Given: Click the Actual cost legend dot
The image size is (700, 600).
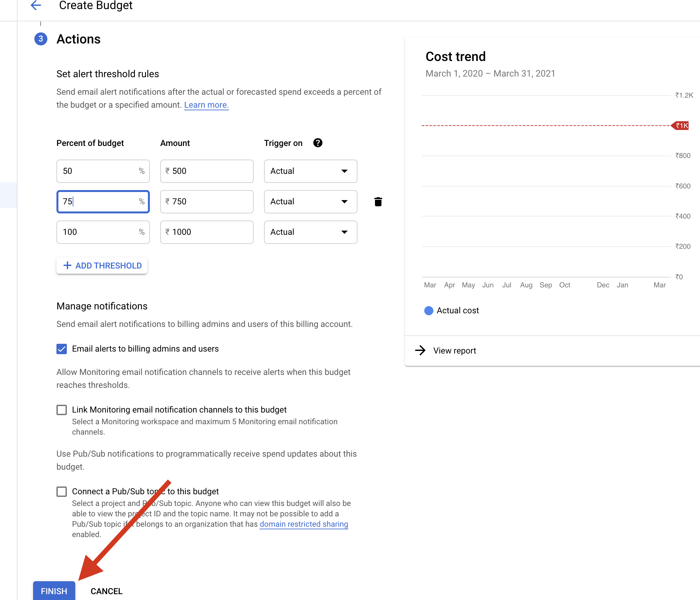Looking at the screenshot, I should (x=428, y=310).
